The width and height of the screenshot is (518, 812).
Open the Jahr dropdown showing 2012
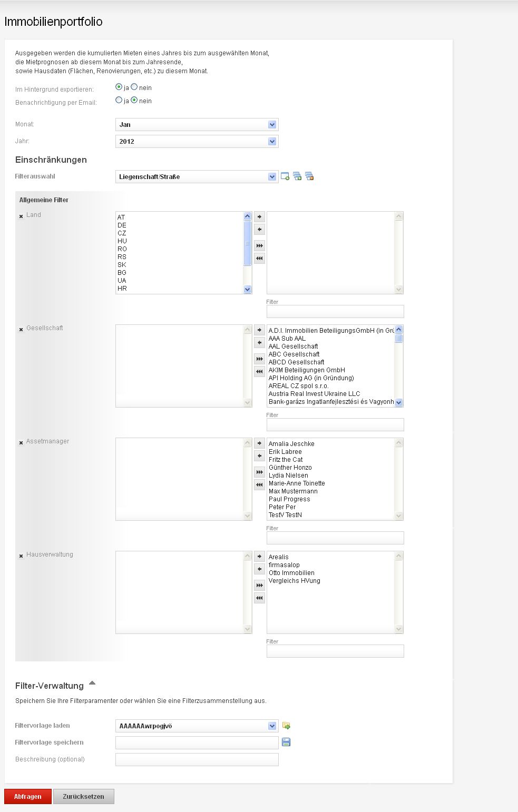pyautogui.click(x=272, y=142)
